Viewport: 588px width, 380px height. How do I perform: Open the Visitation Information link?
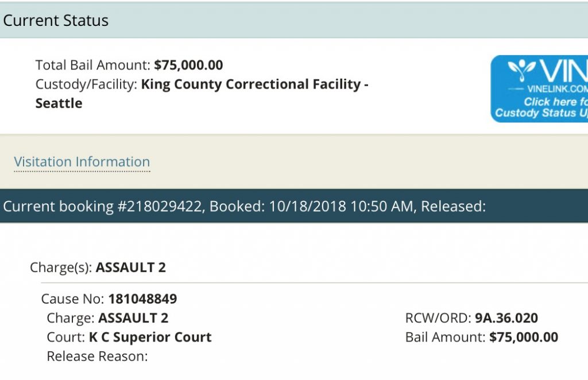82,162
